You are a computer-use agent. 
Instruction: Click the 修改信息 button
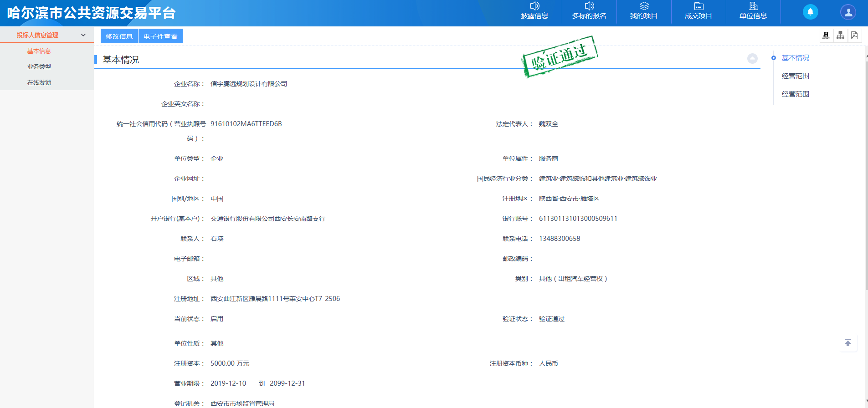click(x=119, y=36)
